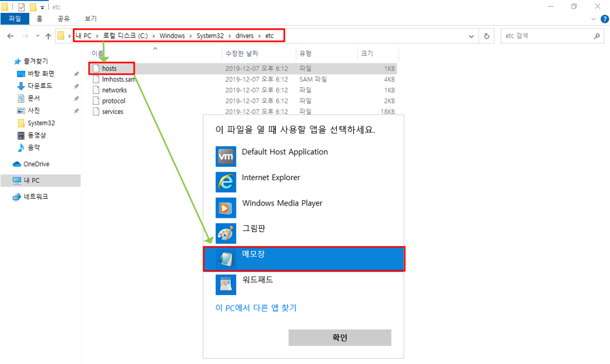This screenshot has height=364, width=610.
Task: Open 사진 in navigation pane
Action: coord(29,111)
